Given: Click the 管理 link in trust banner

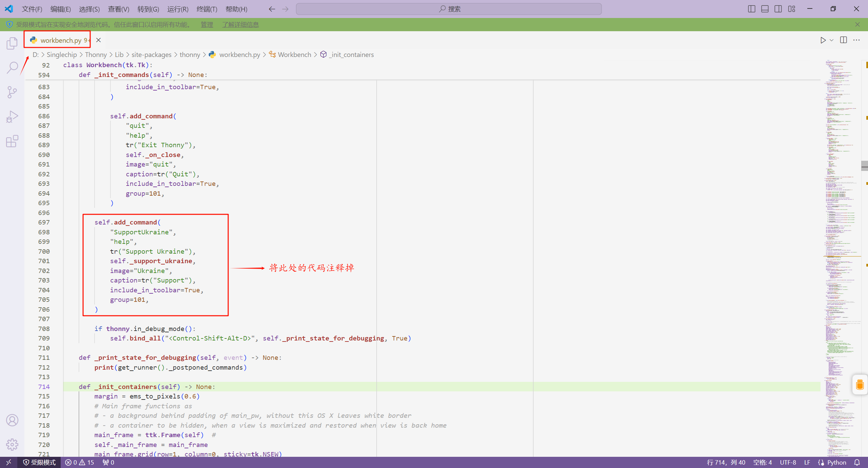Looking at the screenshot, I should 207,24.
